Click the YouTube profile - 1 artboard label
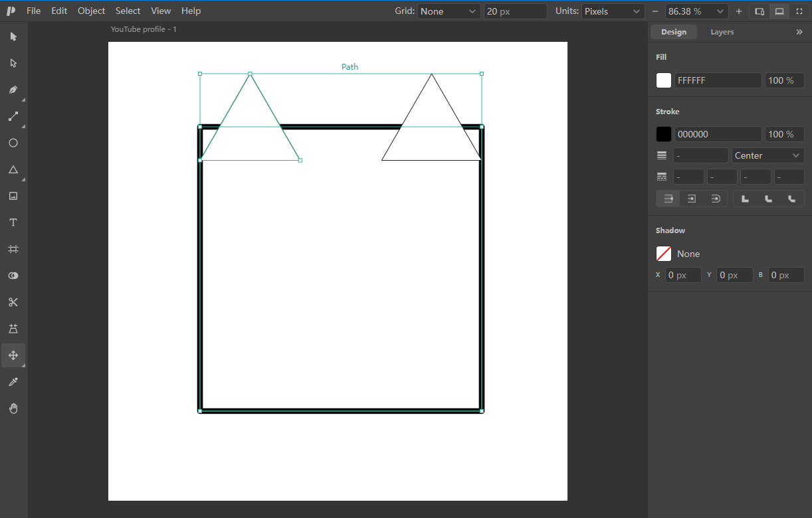 click(x=144, y=29)
